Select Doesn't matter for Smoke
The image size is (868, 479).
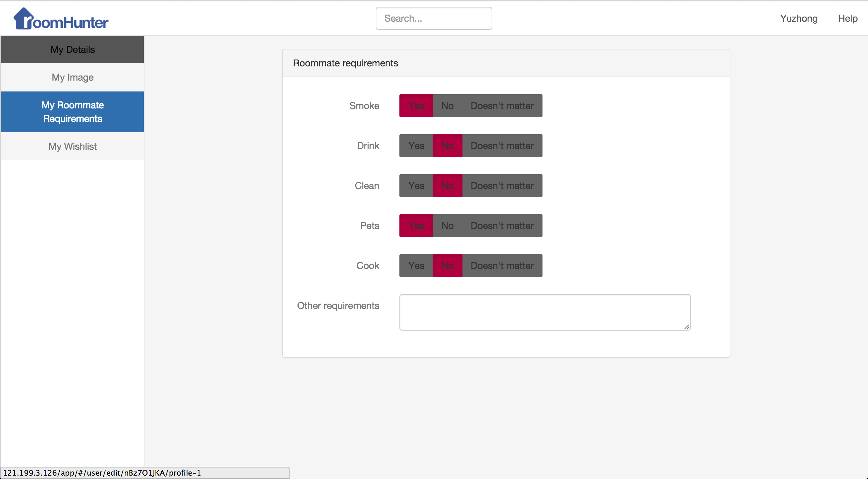(x=502, y=106)
